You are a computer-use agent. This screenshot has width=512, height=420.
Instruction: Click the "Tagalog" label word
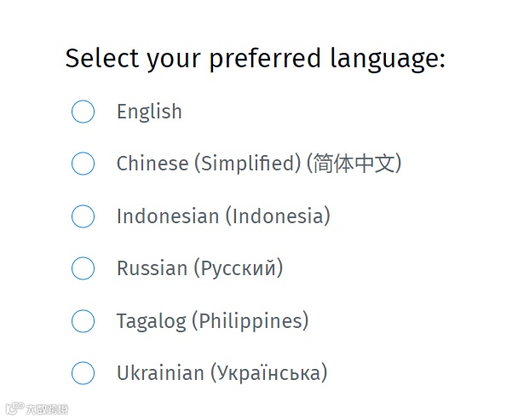[151, 322]
